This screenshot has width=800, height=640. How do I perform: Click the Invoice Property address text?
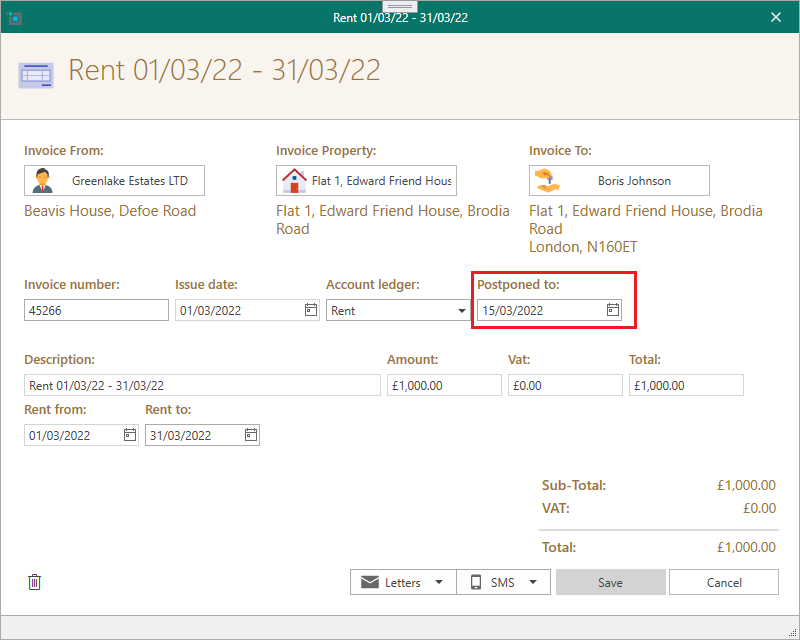click(x=392, y=220)
